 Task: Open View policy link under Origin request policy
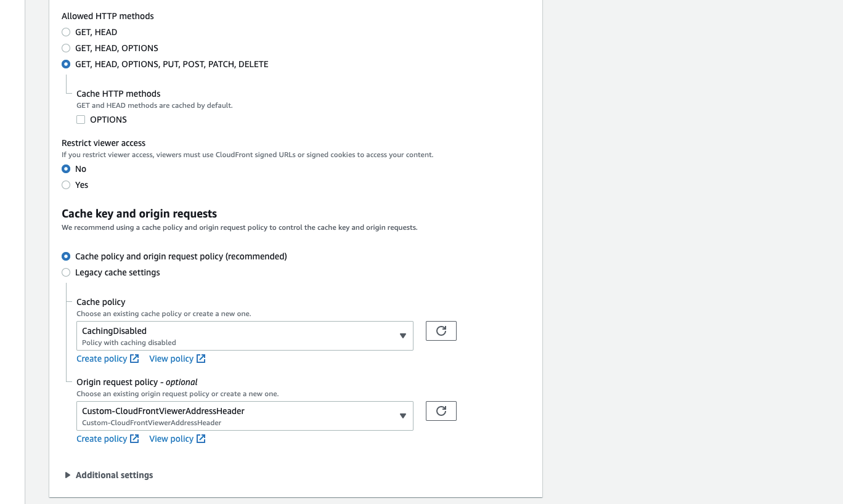(171, 439)
